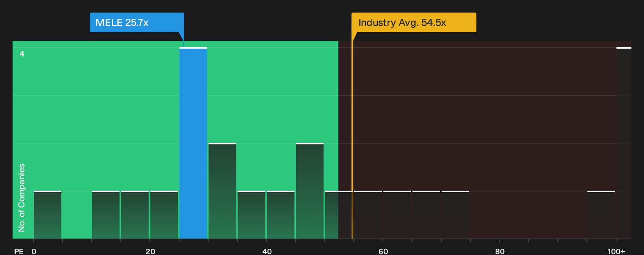Select the bar for PE 0 to 5

[48, 215]
